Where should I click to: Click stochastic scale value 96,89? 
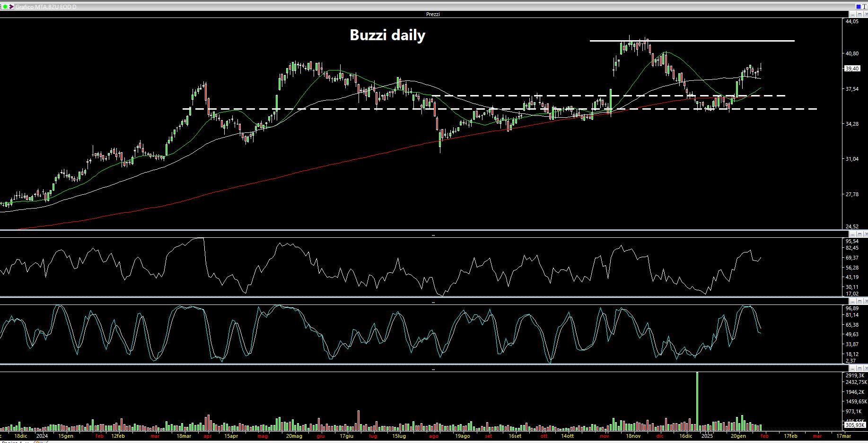tap(852, 308)
